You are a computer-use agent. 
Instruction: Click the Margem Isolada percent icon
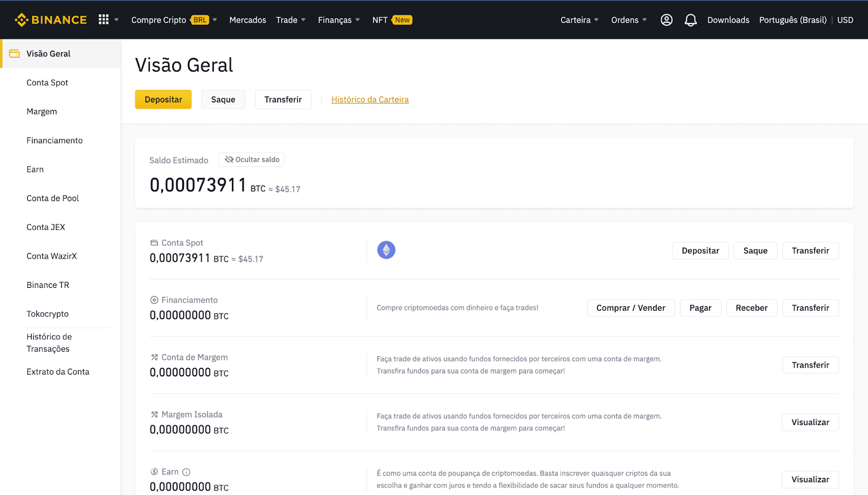pos(154,414)
